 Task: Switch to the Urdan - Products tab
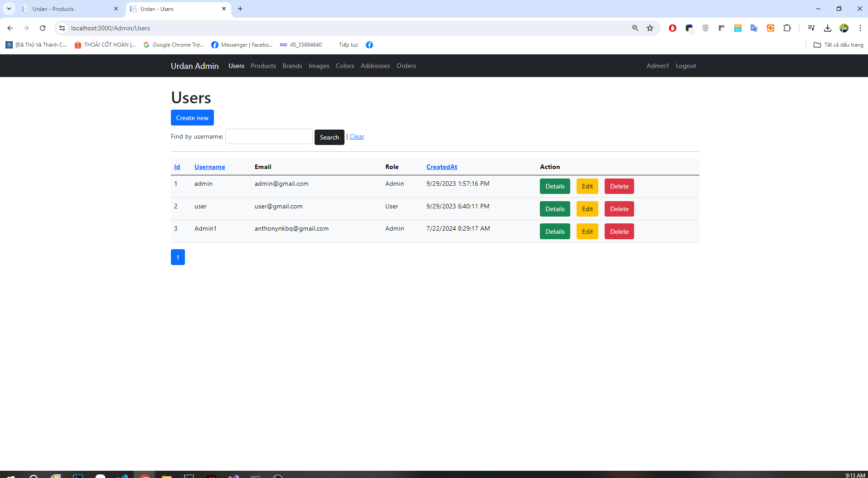(x=69, y=9)
